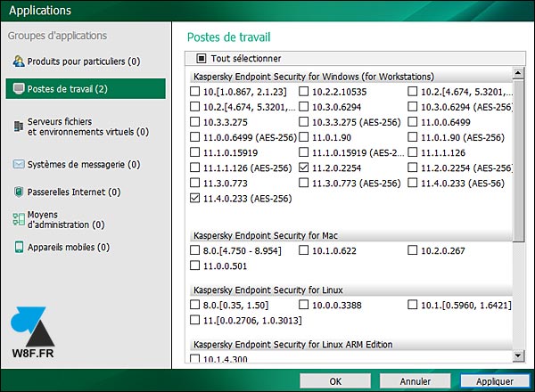The image size is (535, 392).
Task: Check version 11.0.0.6499 (AES-256)
Action: [194, 137]
